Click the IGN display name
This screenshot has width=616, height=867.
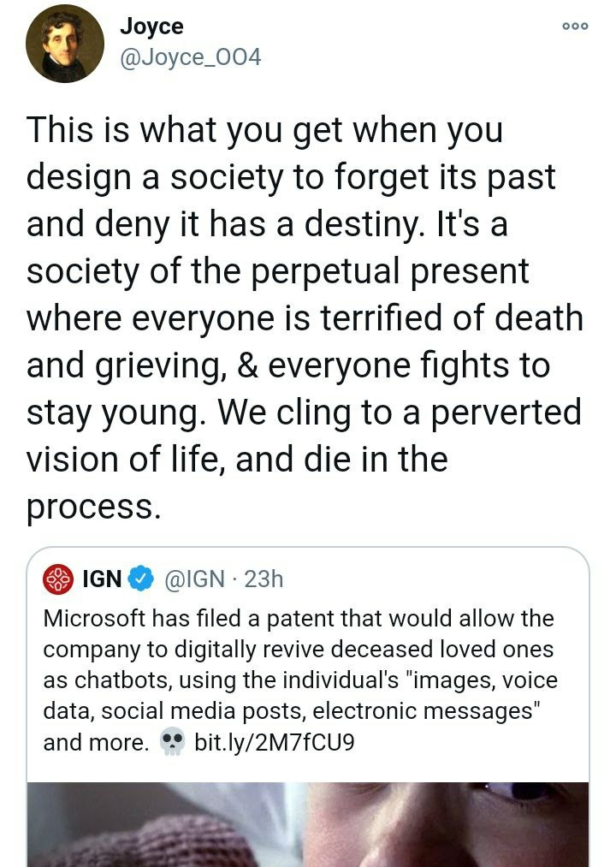[102, 579]
